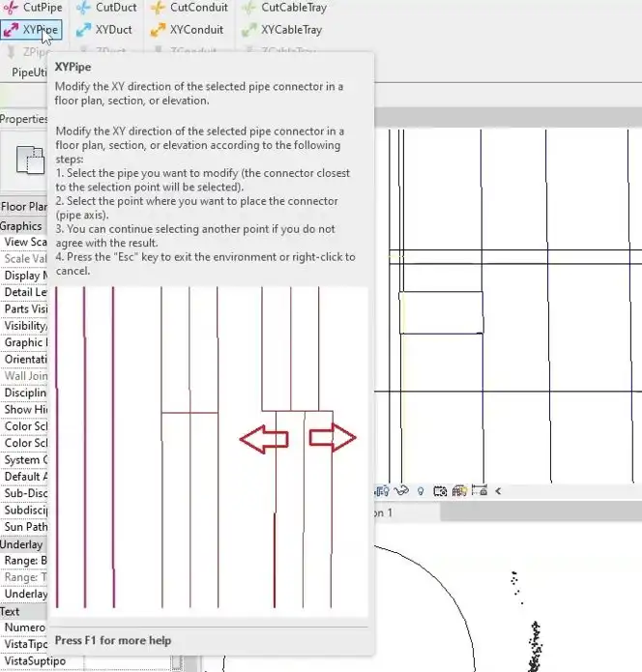Collapse the Underlay properties section
Screen dimensions: 642x672
click(x=23, y=544)
